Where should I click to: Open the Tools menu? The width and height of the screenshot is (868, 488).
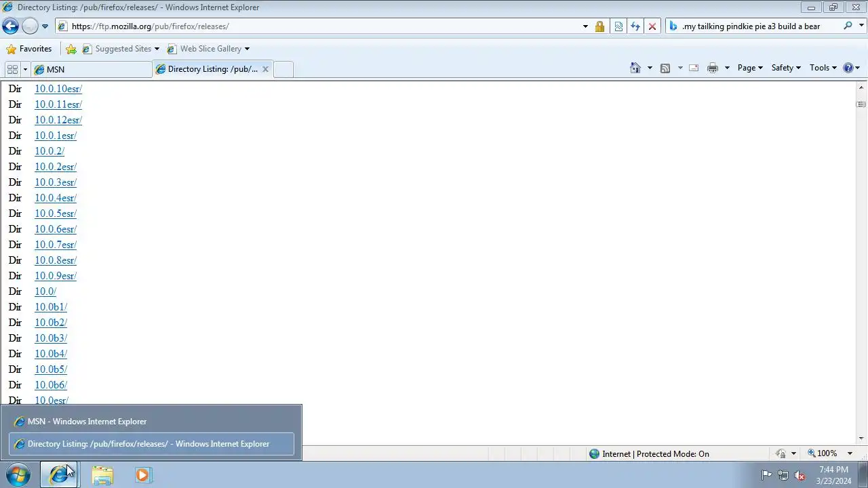pyautogui.click(x=823, y=68)
